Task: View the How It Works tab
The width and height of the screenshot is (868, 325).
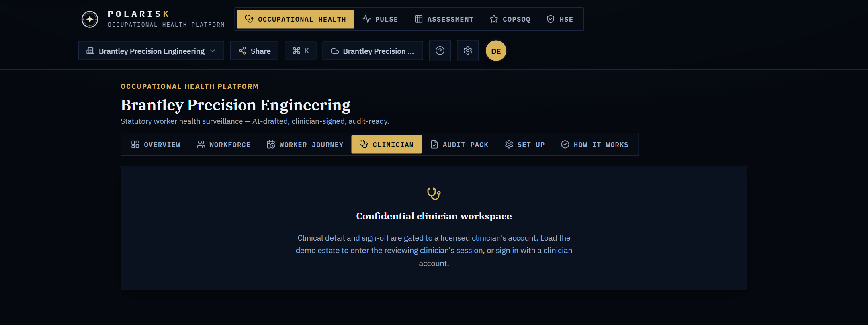Action: [595, 145]
